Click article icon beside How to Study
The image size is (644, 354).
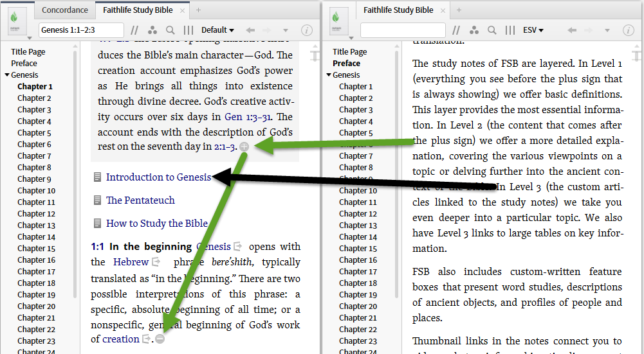click(97, 223)
